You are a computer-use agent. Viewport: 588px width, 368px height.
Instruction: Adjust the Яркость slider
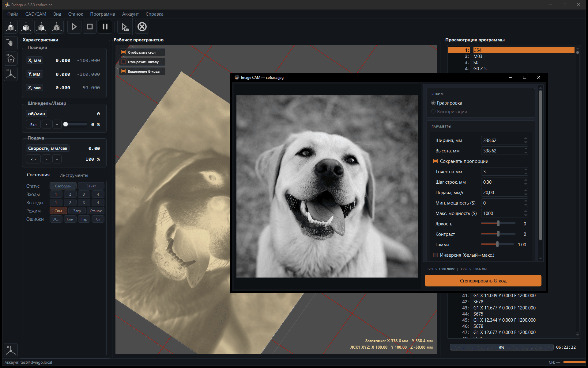pos(498,224)
